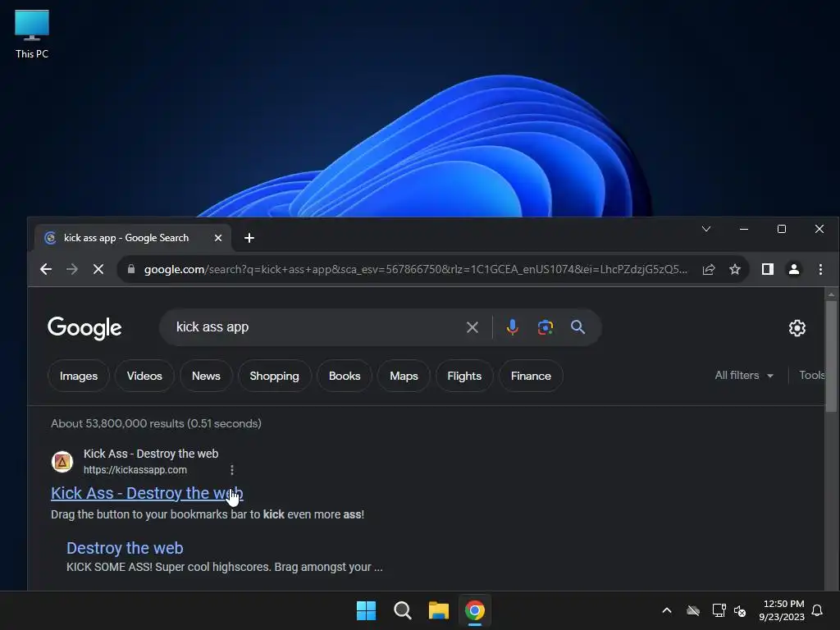This screenshot has height=630, width=840.
Task: Go back to the previous page in Chrome
Action: click(x=46, y=269)
